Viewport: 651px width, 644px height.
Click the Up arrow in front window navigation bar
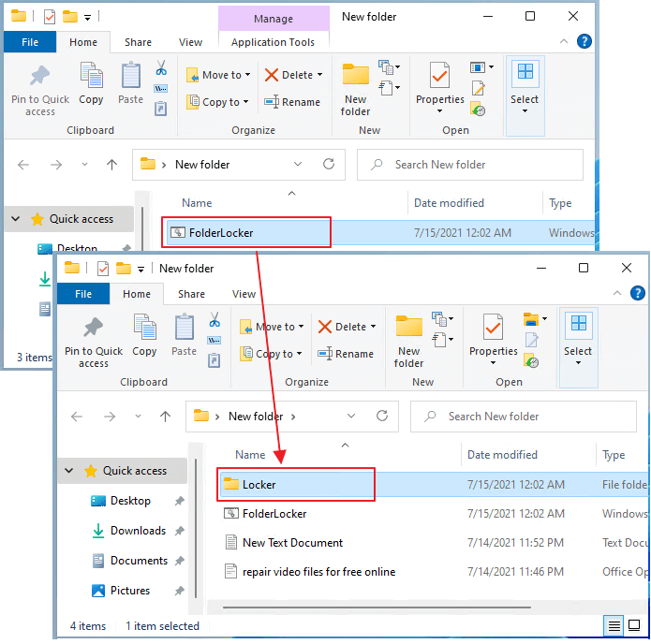pyautogui.click(x=166, y=417)
